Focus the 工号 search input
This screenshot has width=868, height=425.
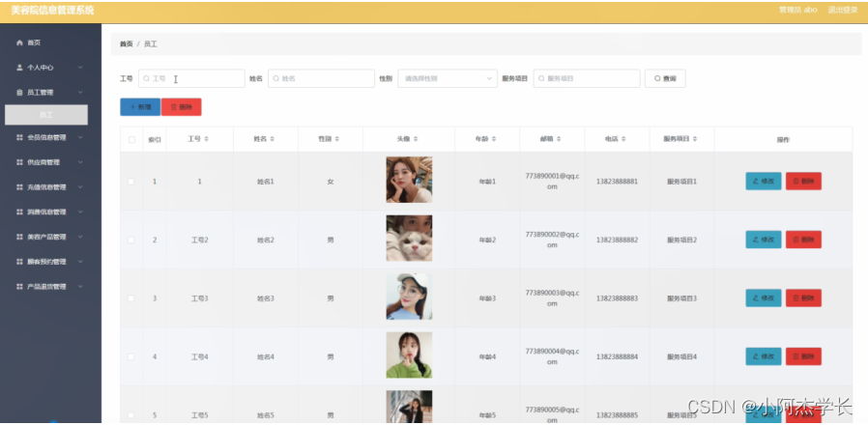191,78
